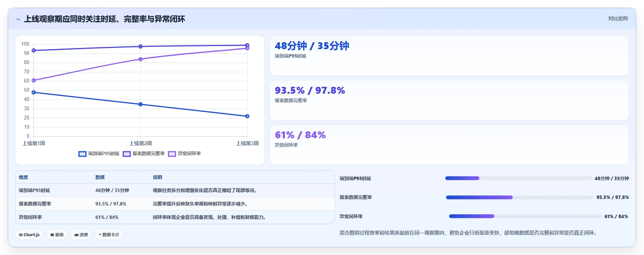Screen dimensions: 644x255
Task: Click the 对比矩阵 label in the header
Action: 618,18
